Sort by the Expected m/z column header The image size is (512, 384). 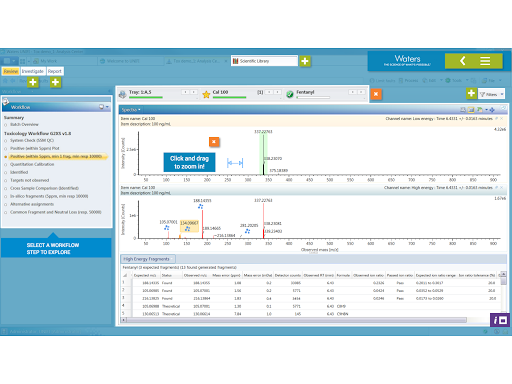(x=145, y=275)
